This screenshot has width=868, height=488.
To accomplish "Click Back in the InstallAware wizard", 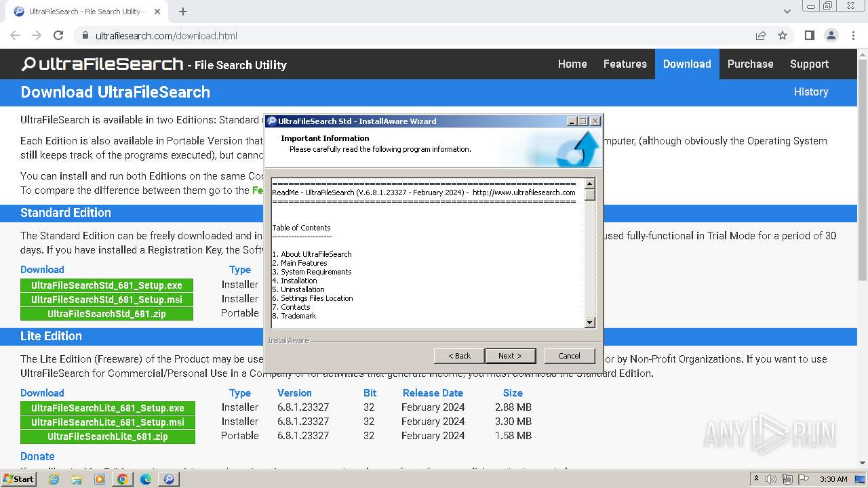I will 459,356.
